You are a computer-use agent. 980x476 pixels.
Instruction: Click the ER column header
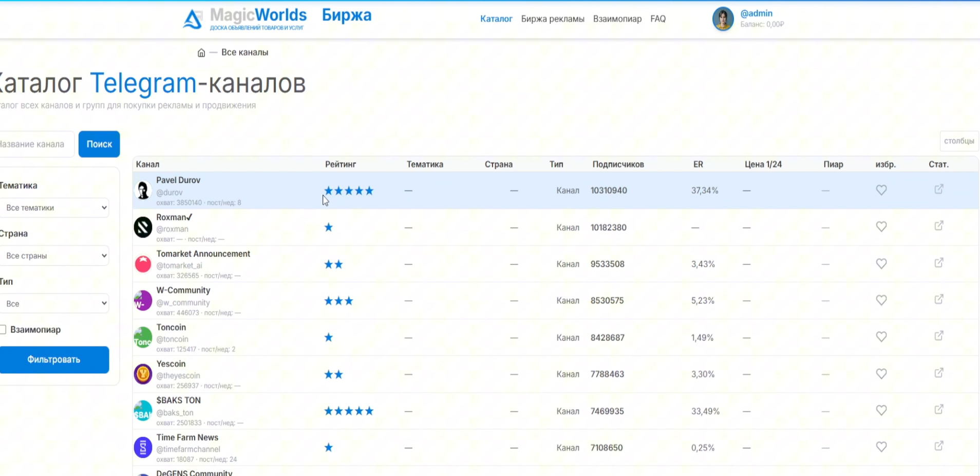[x=698, y=164]
